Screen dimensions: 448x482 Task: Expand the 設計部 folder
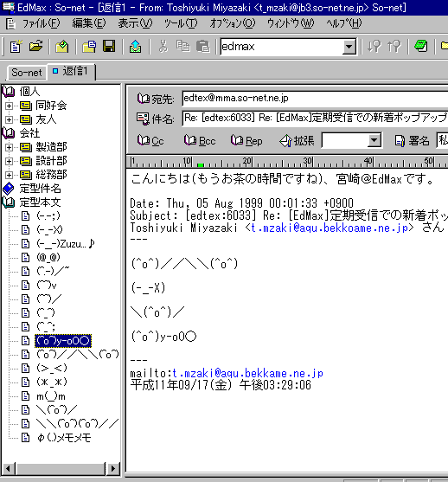coord(9,161)
